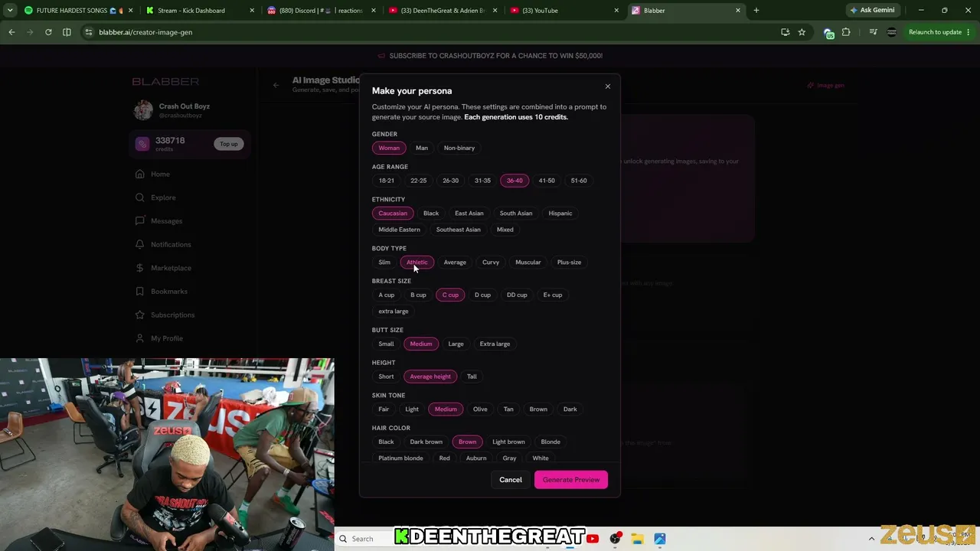The width and height of the screenshot is (980, 551).
Task: Click Generate Preview
Action: [x=571, y=480]
